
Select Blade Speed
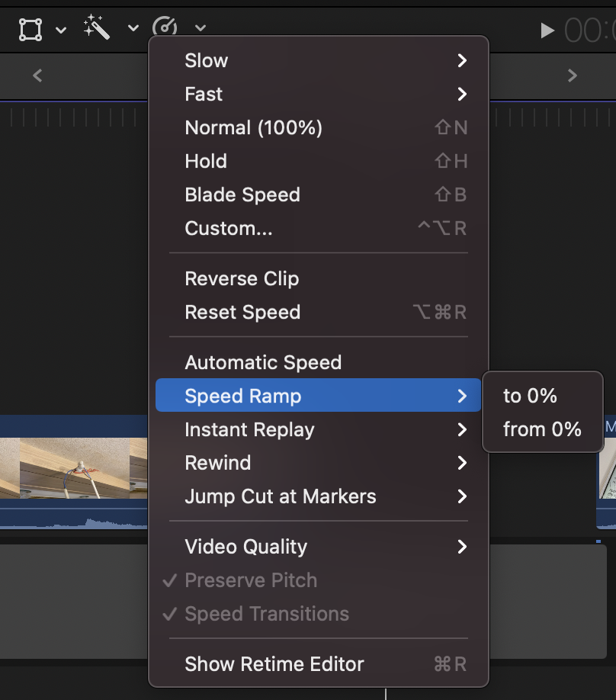[318, 194]
